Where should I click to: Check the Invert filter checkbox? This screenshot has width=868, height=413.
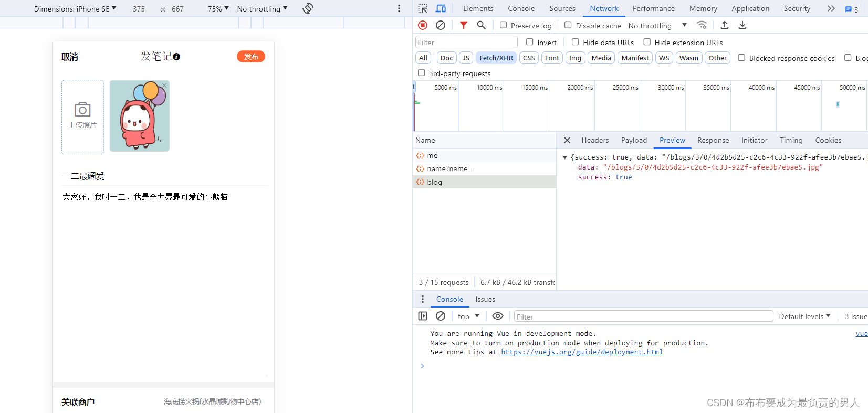(529, 42)
